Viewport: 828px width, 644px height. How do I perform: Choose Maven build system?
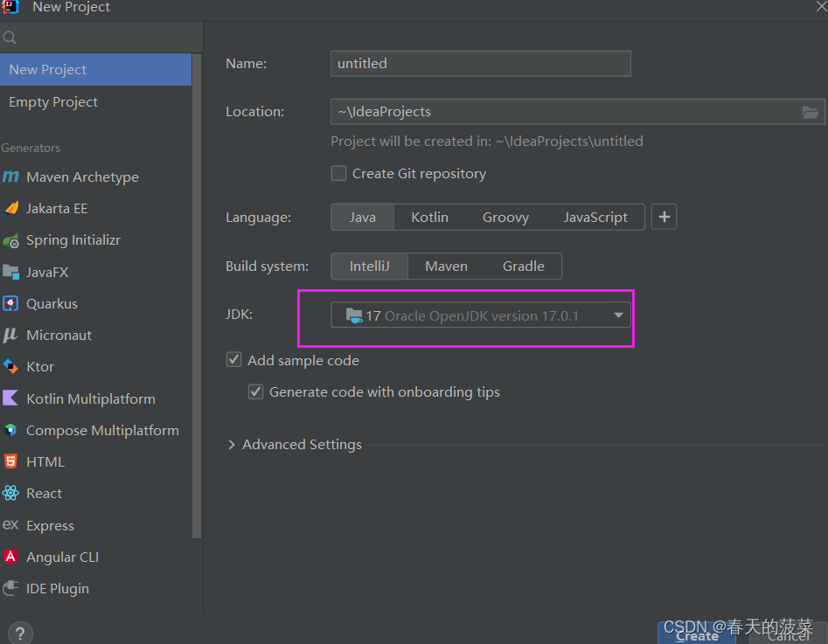coord(446,266)
